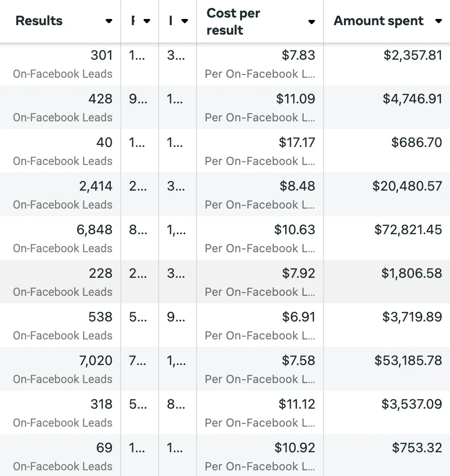This screenshot has height=476, width=450.
Task: Click the Amount spent column header label
Action: click(378, 21)
